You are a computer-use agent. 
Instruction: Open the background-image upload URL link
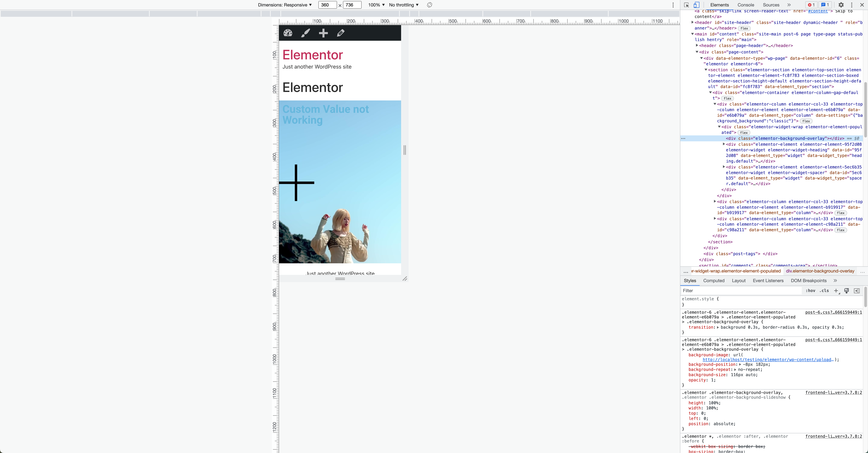[768, 360]
